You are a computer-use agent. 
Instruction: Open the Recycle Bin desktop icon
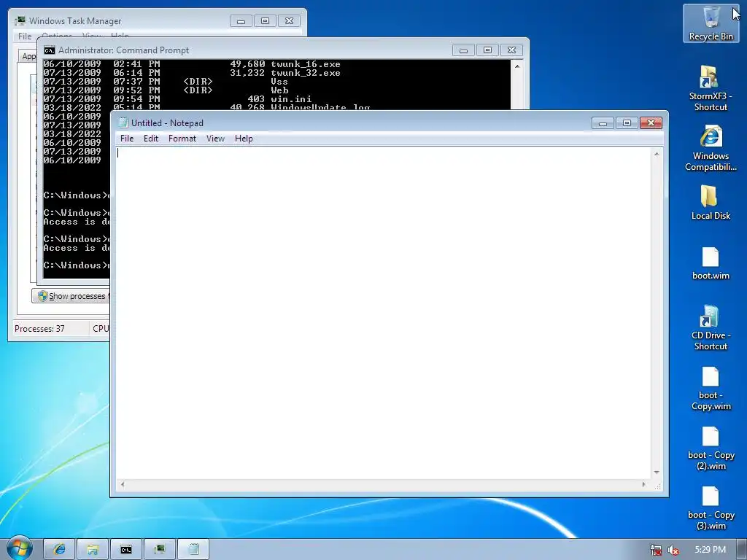point(711,24)
